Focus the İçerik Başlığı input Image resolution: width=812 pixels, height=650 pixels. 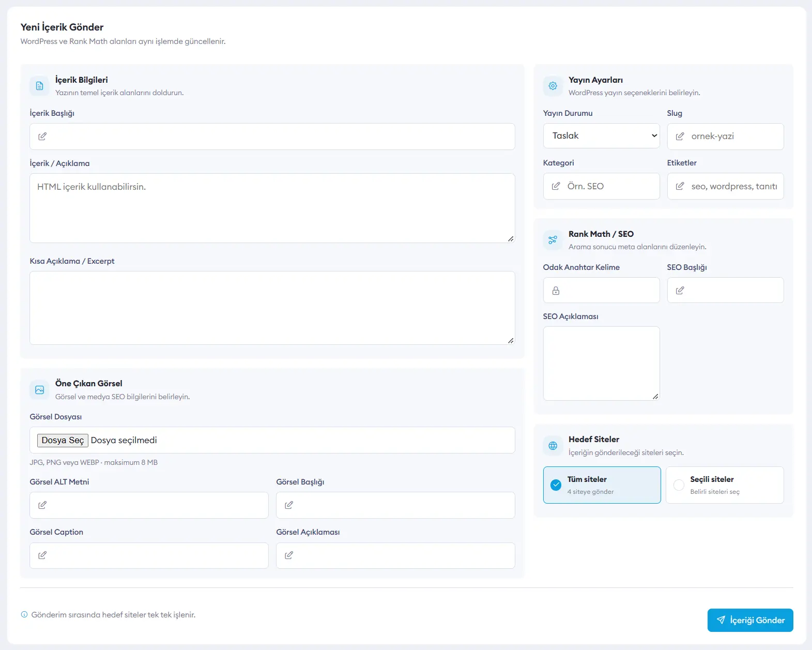(x=272, y=137)
